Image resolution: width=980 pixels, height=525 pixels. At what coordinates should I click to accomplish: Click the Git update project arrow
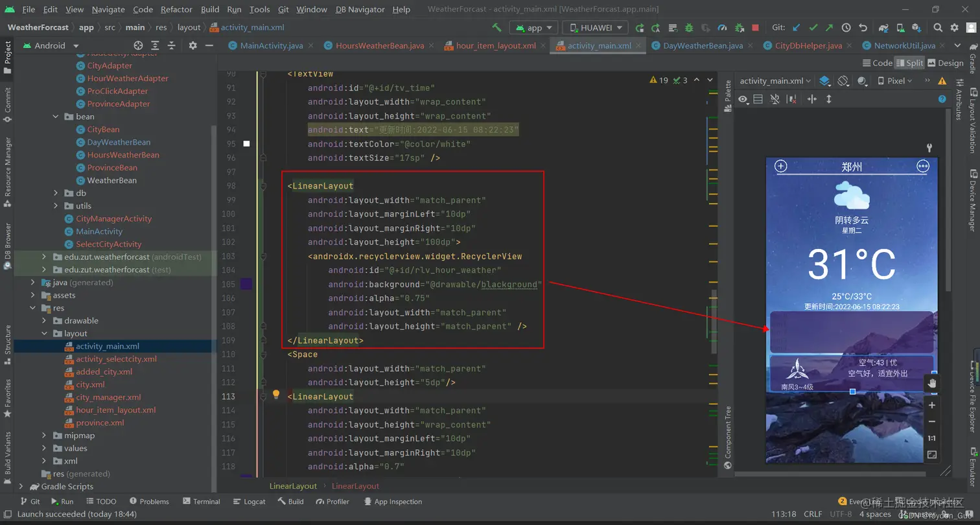tap(797, 28)
